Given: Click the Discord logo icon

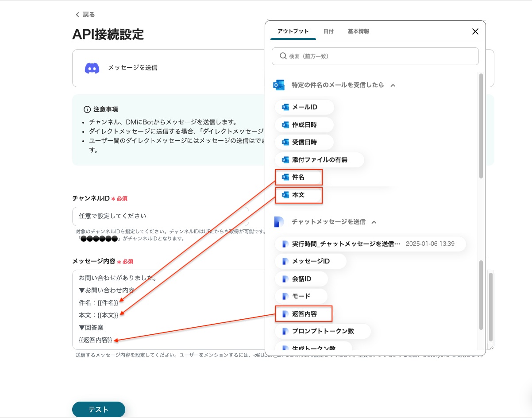Looking at the screenshot, I should pyautogui.click(x=92, y=68).
